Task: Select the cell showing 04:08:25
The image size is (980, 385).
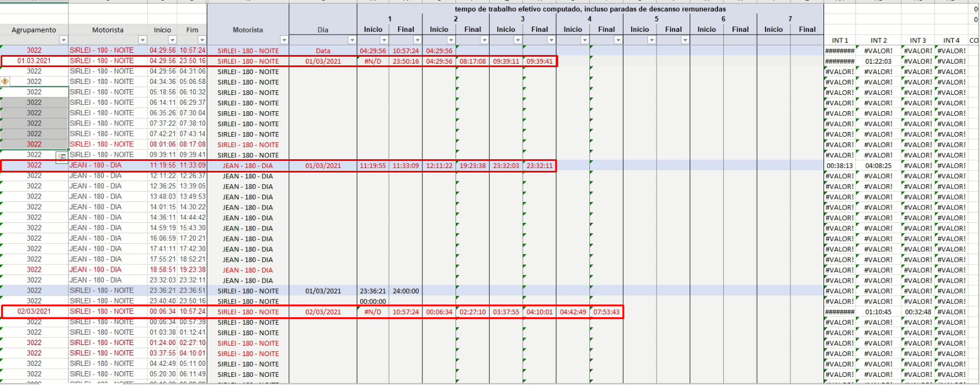Action: 878,166
